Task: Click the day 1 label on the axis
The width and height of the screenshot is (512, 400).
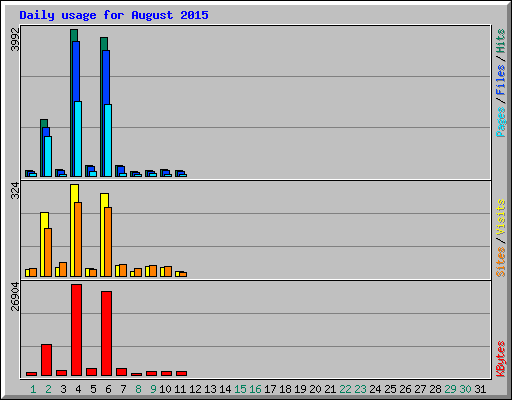Action: [x=33, y=389]
